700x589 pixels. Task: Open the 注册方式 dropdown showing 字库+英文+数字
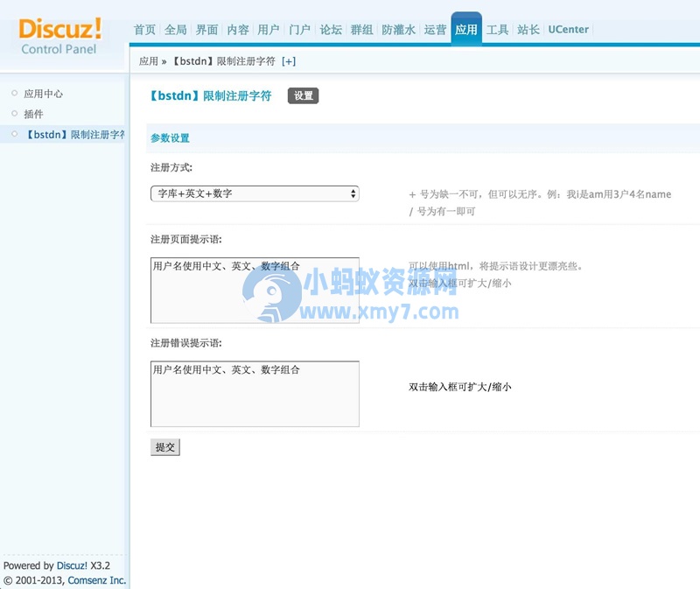254,193
